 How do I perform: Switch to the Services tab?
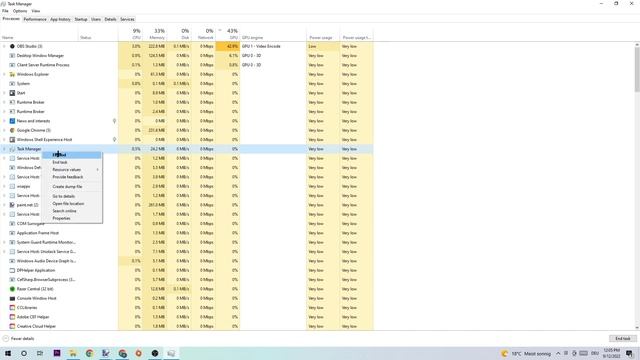(127, 19)
